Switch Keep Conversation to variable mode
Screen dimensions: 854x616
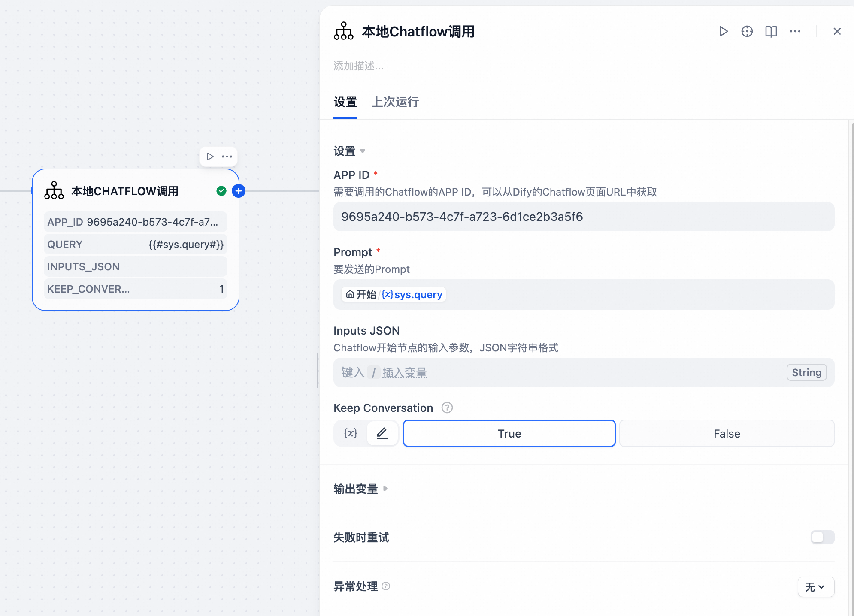point(351,433)
